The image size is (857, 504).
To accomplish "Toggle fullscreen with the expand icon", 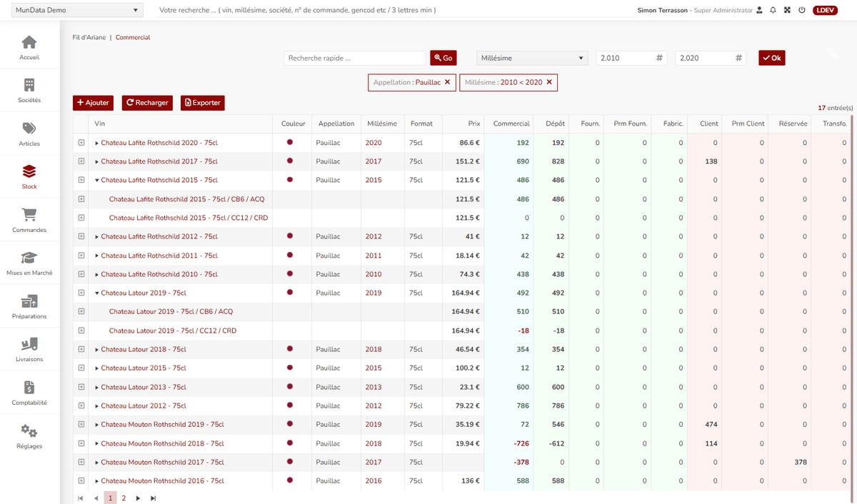I will [x=787, y=11].
